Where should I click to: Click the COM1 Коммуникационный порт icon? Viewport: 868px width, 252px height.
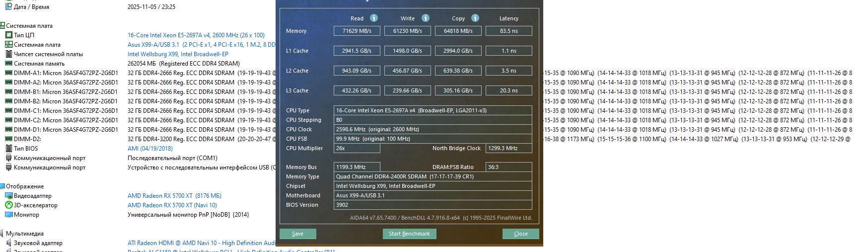click(8, 158)
